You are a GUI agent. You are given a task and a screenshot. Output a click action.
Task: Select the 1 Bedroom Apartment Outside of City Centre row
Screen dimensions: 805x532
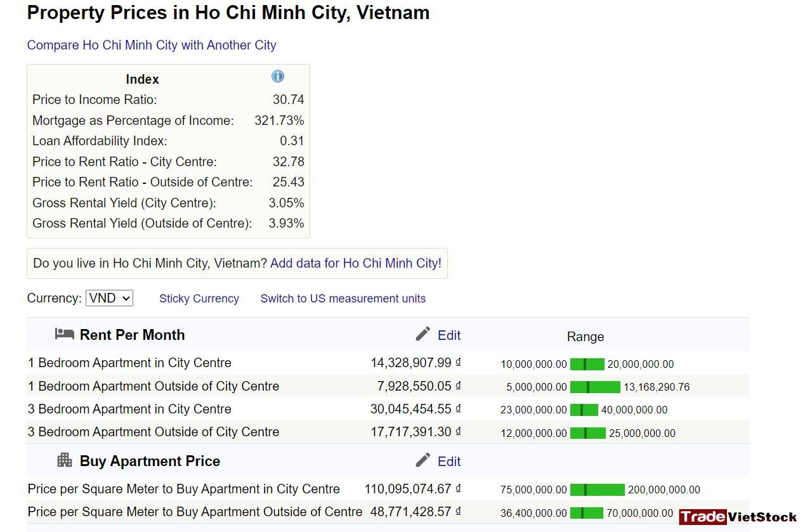pyautogui.click(x=388, y=386)
